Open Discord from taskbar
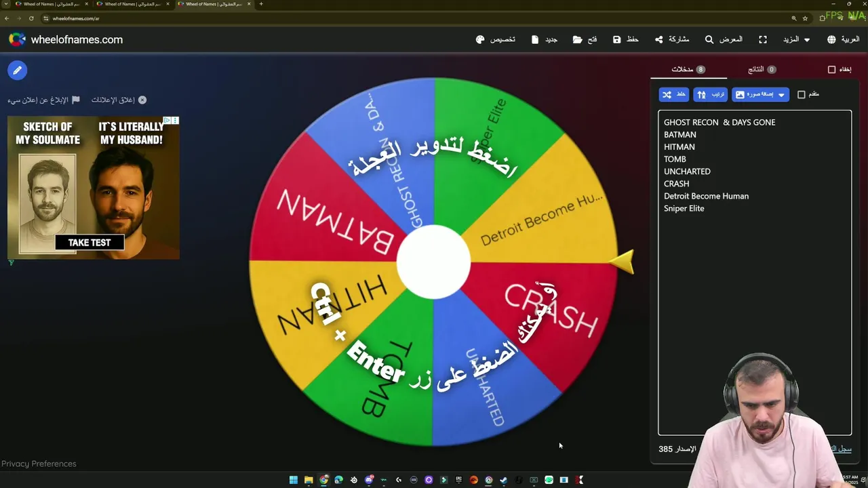This screenshot has height=488, width=868. 369,480
